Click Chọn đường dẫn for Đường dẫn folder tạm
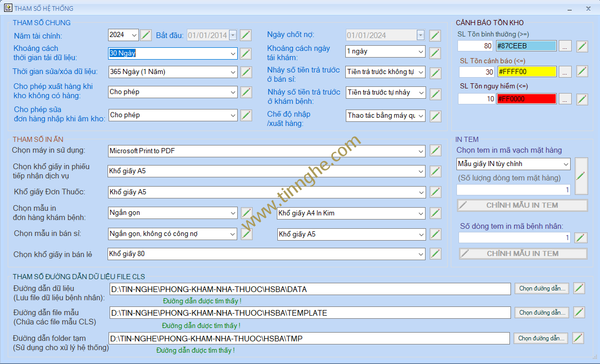Viewport: 600px width, 364px height. (541, 338)
